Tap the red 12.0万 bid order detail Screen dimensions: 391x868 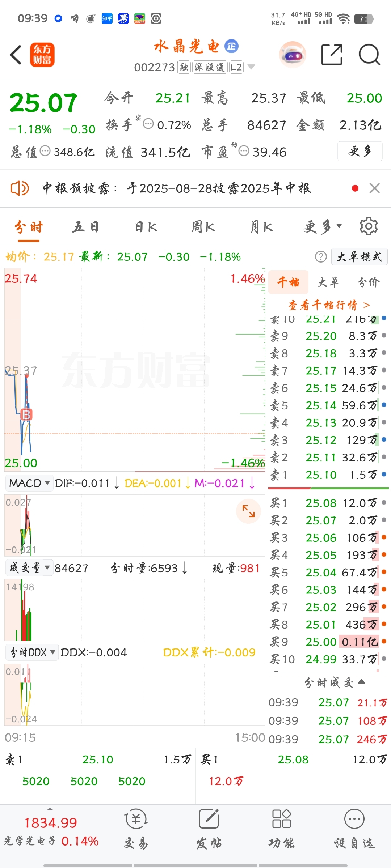point(226,781)
